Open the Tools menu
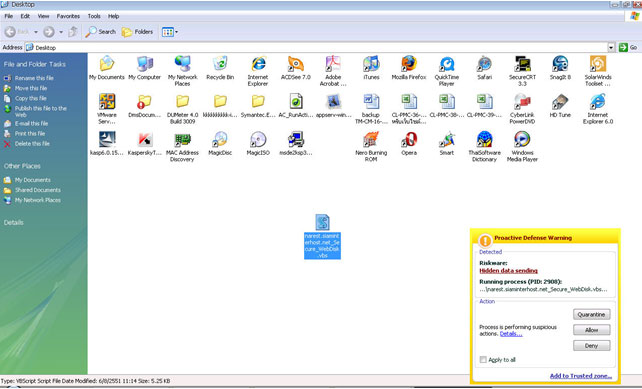Image resolution: width=642 pixels, height=389 pixels. click(x=94, y=16)
